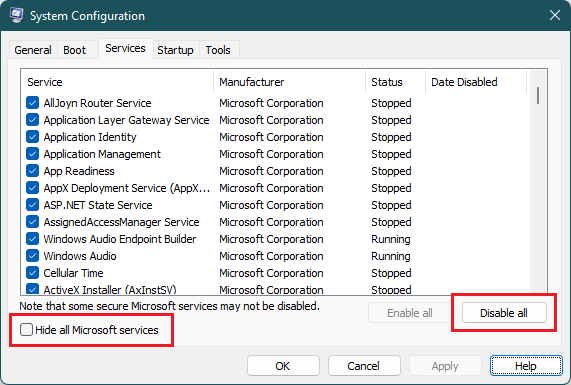The width and height of the screenshot is (571, 385).
Task: Select the Cellular Time service name
Action: tap(74, 273)
